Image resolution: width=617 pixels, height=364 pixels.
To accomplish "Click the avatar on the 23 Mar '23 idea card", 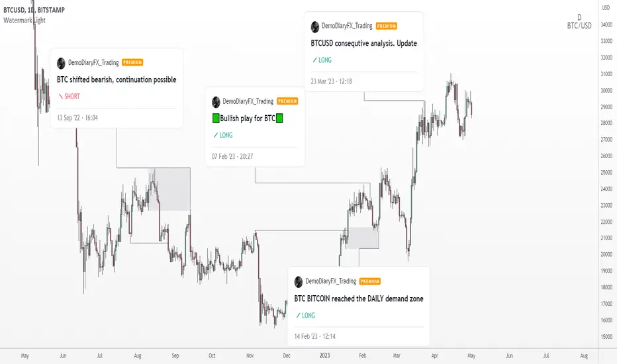I will pyautogui.click(x=315, y=26).
